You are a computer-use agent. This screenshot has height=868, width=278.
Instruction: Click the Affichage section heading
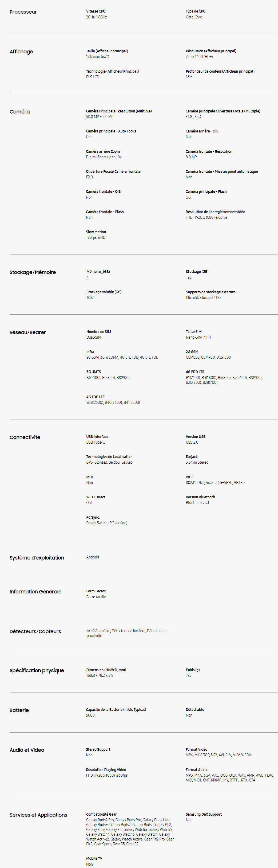click(21, 52)
